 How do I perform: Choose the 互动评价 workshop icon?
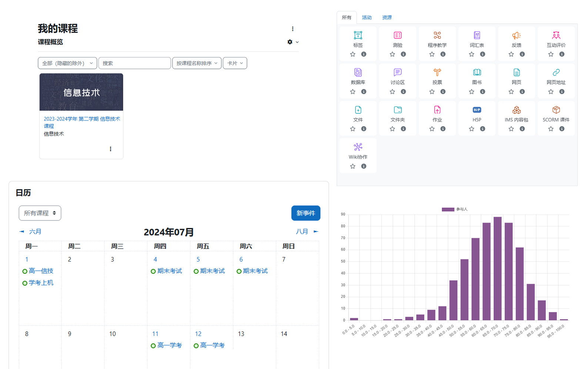(x=556, y=35)
